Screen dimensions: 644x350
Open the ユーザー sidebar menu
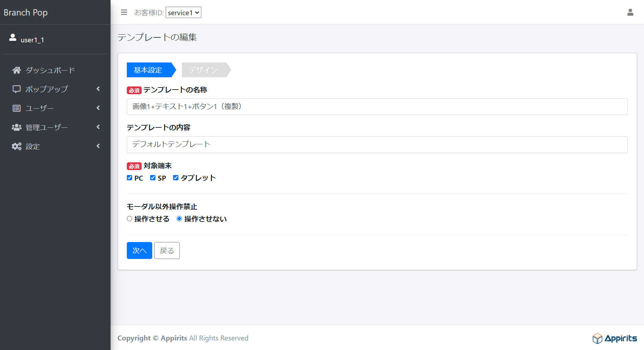tap(55, 108)
